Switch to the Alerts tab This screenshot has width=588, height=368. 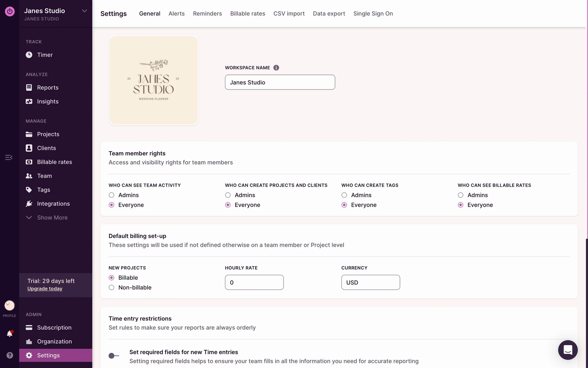click(176, 13)
